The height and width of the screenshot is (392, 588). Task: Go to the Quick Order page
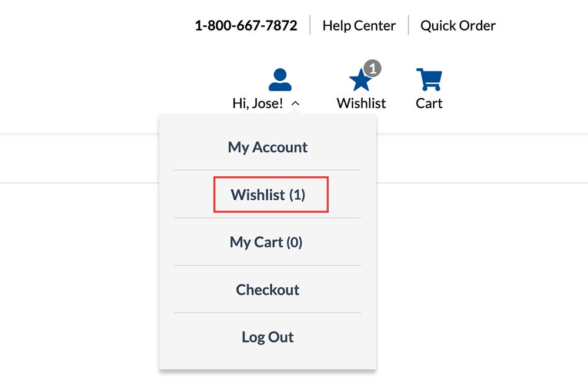(x=458, y=25)
